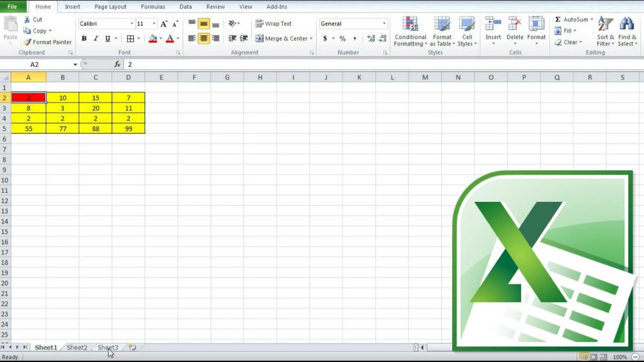Open the Formulas ribbon tab
The height and width of the screenshot is (362, 644).
point(153,7)
